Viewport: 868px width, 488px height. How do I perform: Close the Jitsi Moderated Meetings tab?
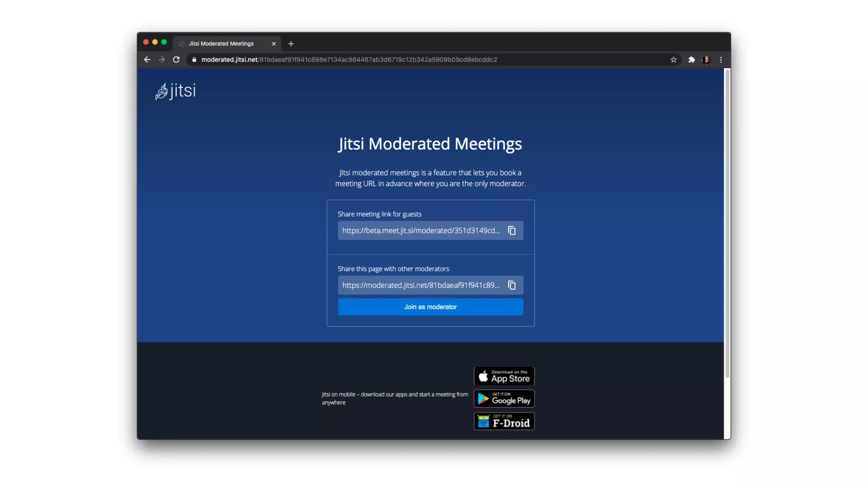[274, 44]
